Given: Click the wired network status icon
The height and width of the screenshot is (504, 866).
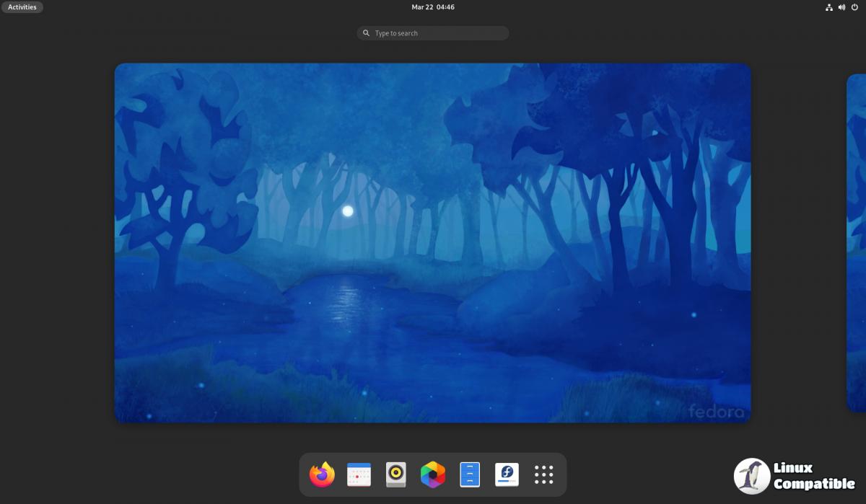Looking at the screenshot, I should pyautogui.click(x=829, y=7).
